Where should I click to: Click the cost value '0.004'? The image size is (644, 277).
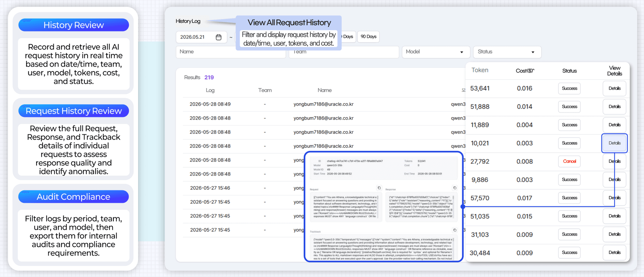[525, 125]
